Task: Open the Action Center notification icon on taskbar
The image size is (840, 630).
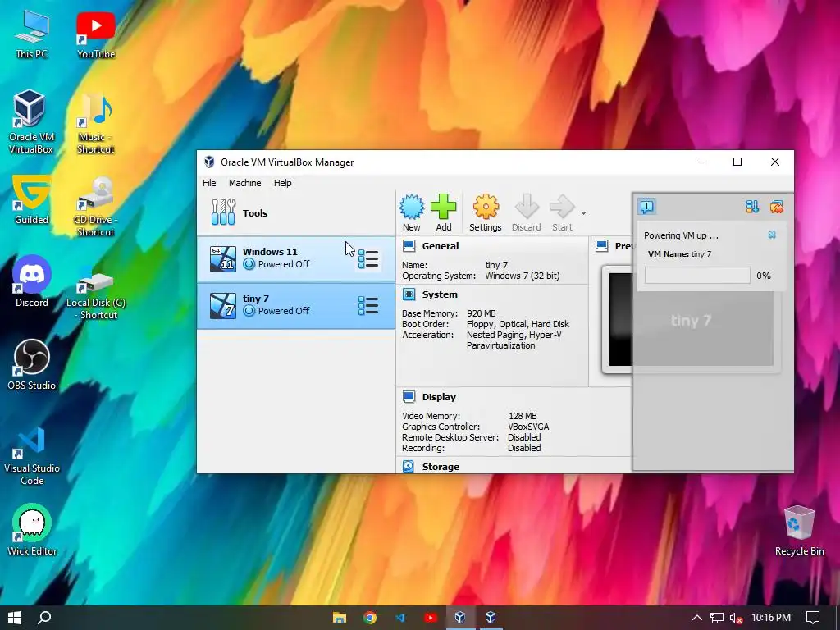Action: coord(813,618)
